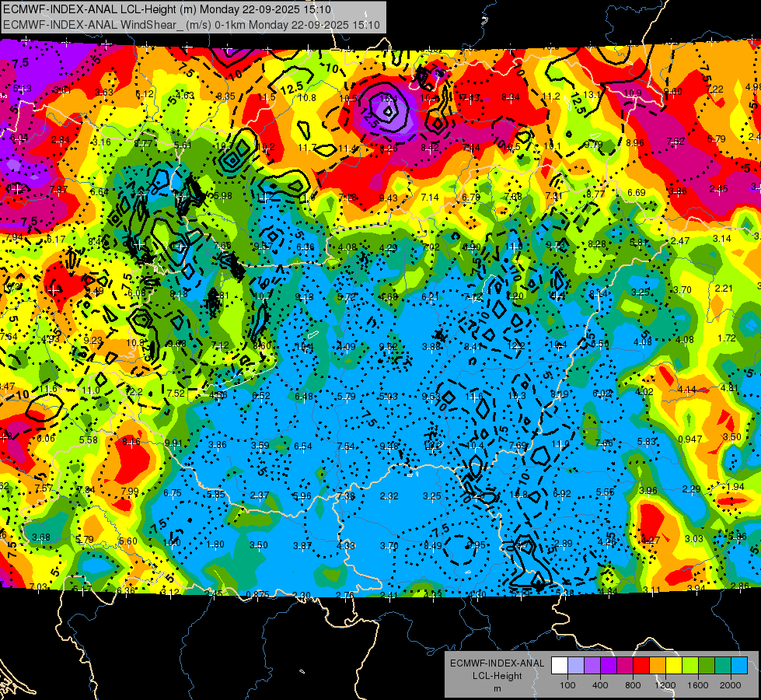The width and height of the screenshot is (761, 700).
Task: Select the yellow legend color box
Action: click(674, 666)
